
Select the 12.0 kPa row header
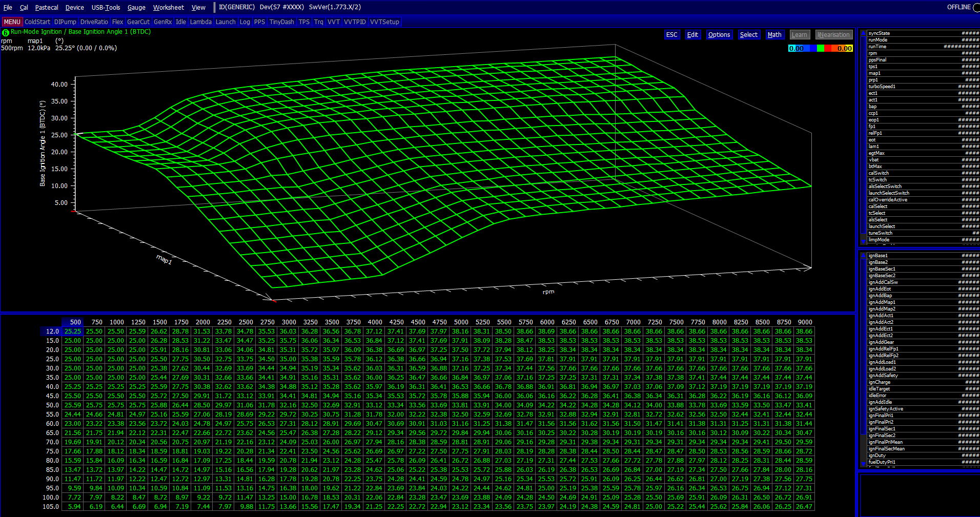click(52, 332)
